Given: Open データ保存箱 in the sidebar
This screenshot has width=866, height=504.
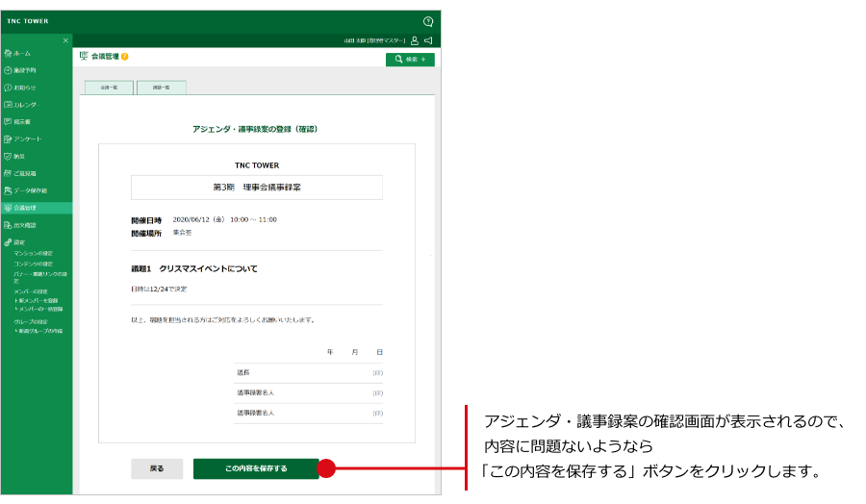Looking at the screenshot, I should (x=30, y=190).
